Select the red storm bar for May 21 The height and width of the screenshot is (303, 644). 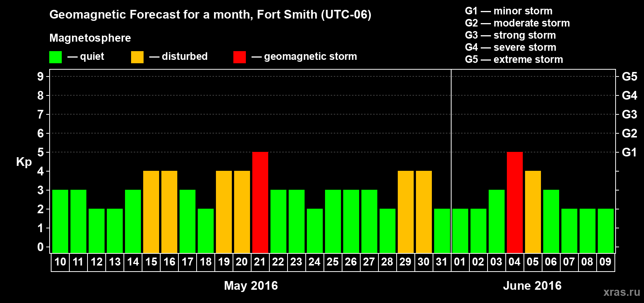pos(260,203)
